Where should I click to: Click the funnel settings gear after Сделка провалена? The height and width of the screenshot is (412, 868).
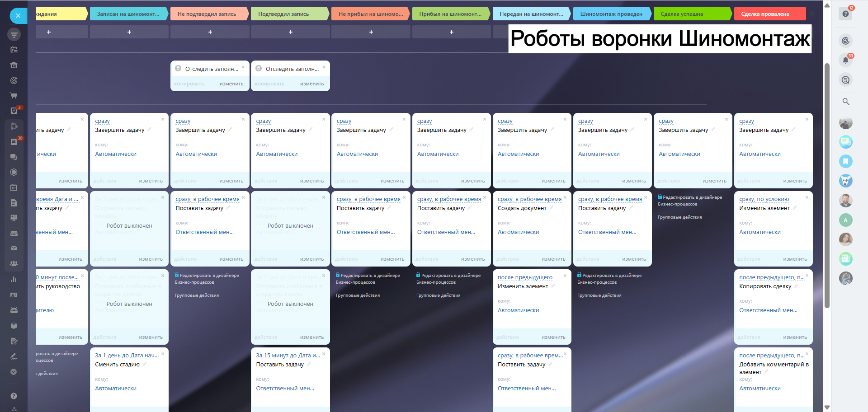click(812, 14)
